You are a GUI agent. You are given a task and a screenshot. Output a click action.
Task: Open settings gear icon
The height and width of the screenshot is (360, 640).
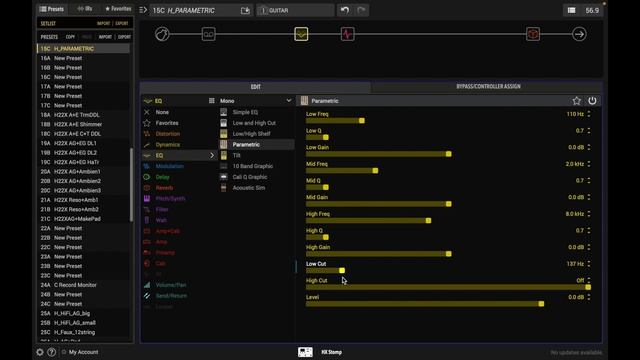40,352
